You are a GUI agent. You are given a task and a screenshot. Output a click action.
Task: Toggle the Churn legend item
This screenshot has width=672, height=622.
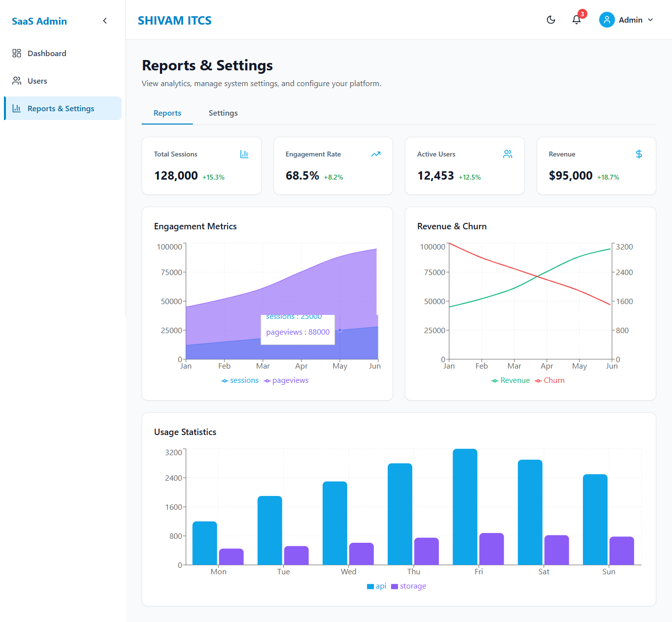(x=550, y=380)
